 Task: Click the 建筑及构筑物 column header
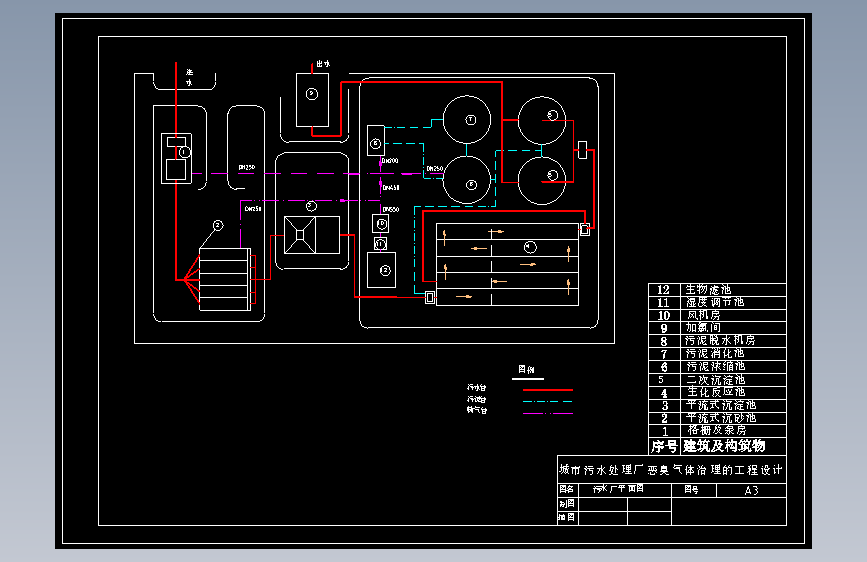724,446
